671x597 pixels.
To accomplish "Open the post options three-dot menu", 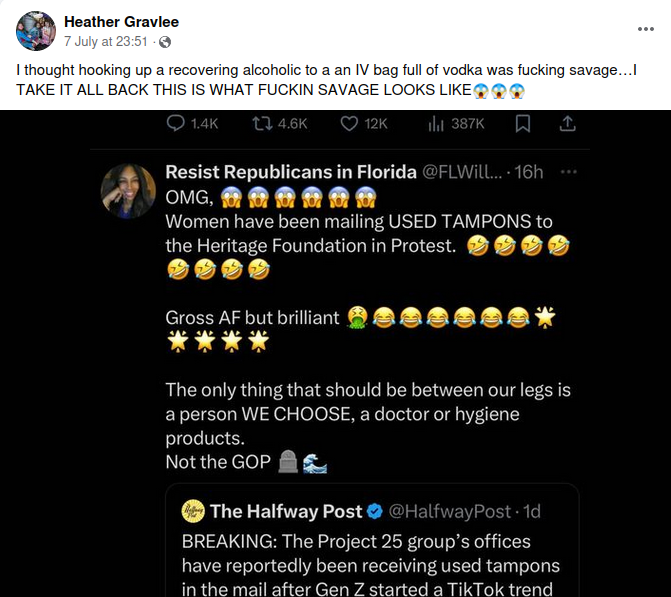I will [x=646, y=29].
